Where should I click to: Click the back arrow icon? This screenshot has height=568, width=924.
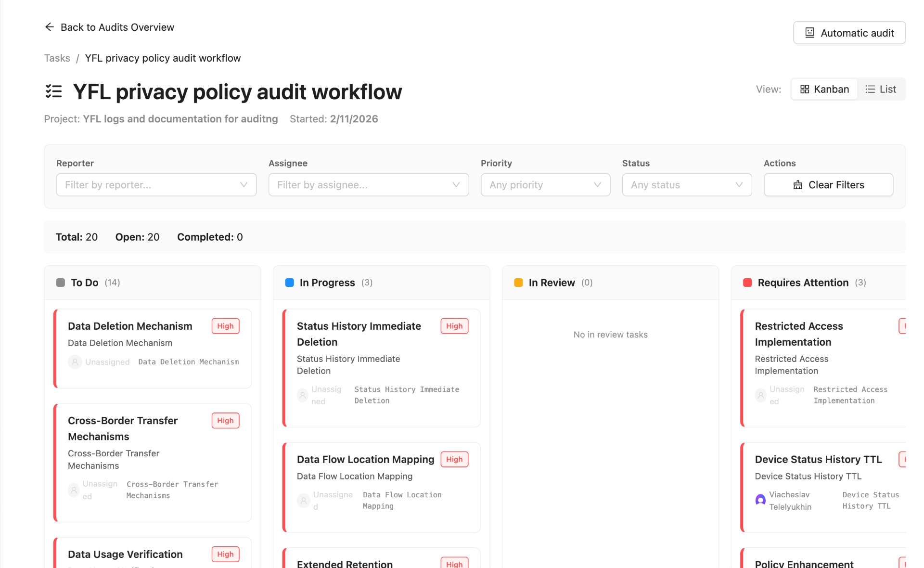click(49, 27)
